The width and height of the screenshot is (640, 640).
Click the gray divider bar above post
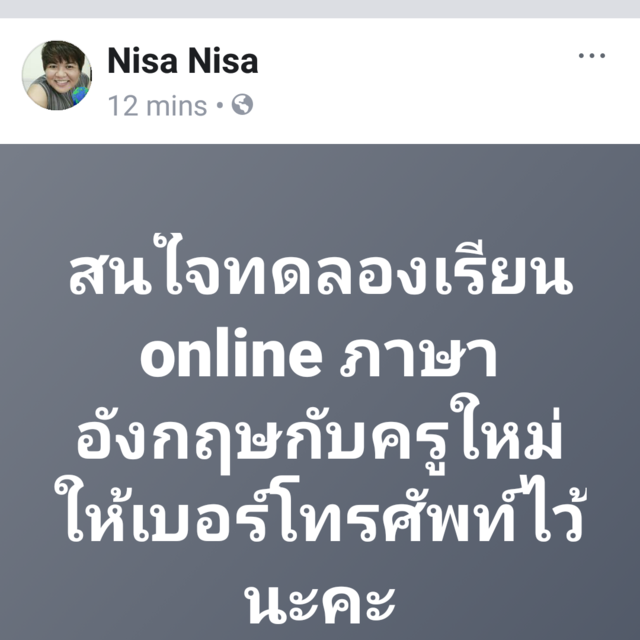[320, 9]
